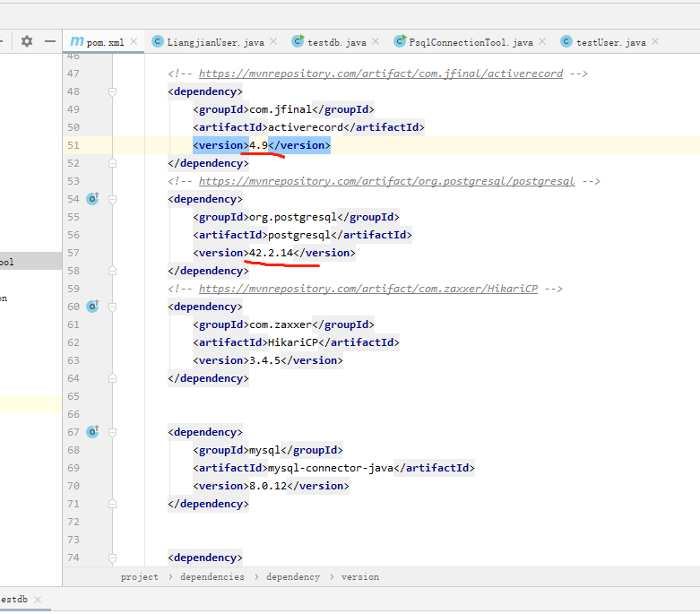Collapse the postgresql dependency at line 54
This screenshot has height=614, width=700.
[x=113, y=199]
